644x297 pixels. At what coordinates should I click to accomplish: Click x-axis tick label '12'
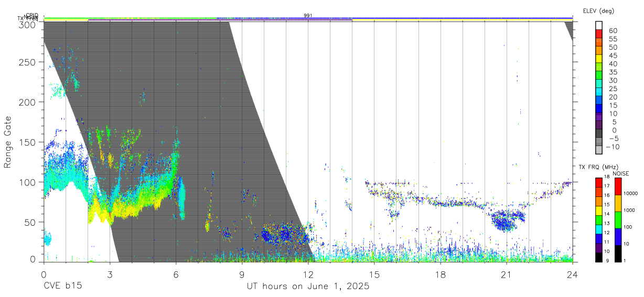point(308,274)
